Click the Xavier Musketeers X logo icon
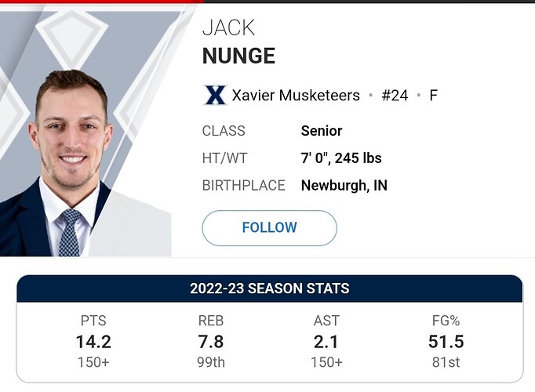 [x=214, y=96]
